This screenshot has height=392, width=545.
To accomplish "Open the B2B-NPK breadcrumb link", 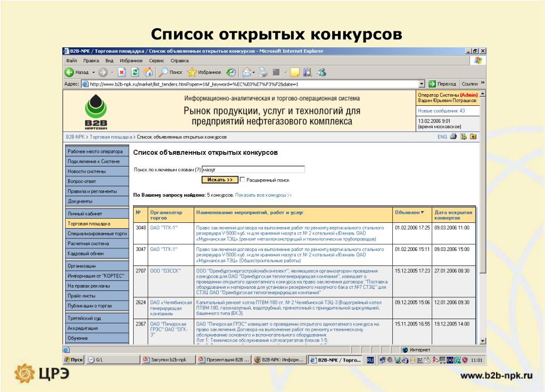I will pyautogui.click(x=75, y=137).
